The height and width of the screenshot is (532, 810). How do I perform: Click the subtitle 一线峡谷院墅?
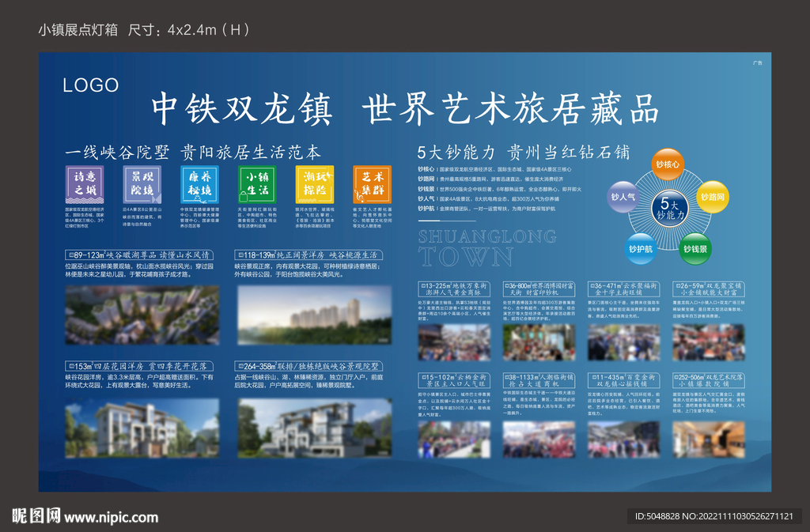(117, 153)
